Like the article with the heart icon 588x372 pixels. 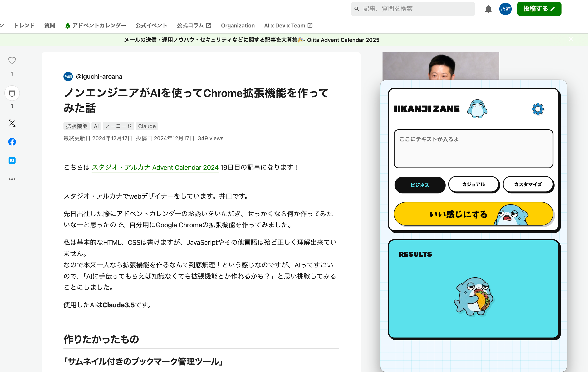[x=12, y=60]
